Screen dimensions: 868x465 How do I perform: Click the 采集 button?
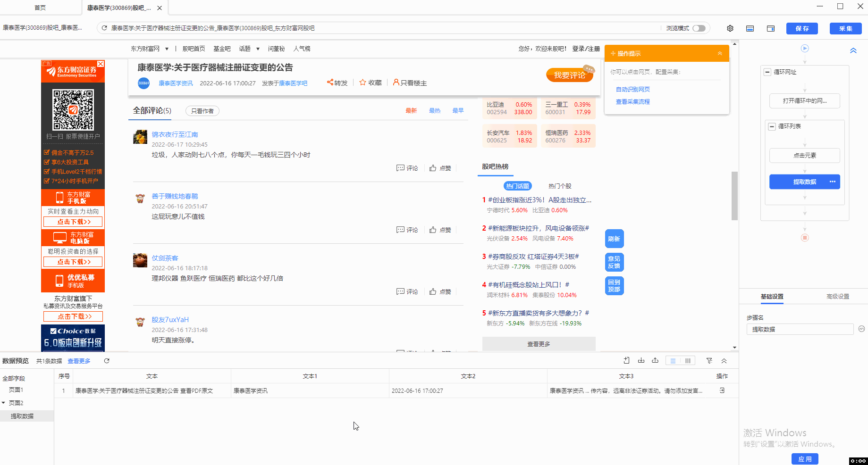[x=845, y=28]
